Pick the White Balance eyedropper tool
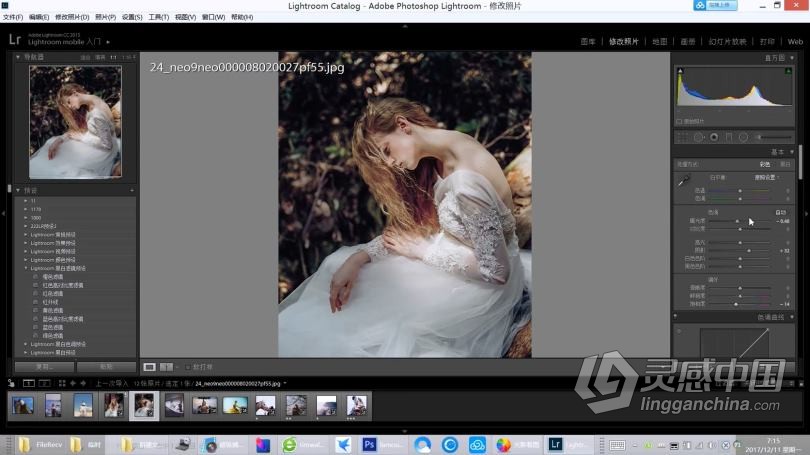Image resolution: width=810 pixels, height=455 pixels. pos(683,181)
